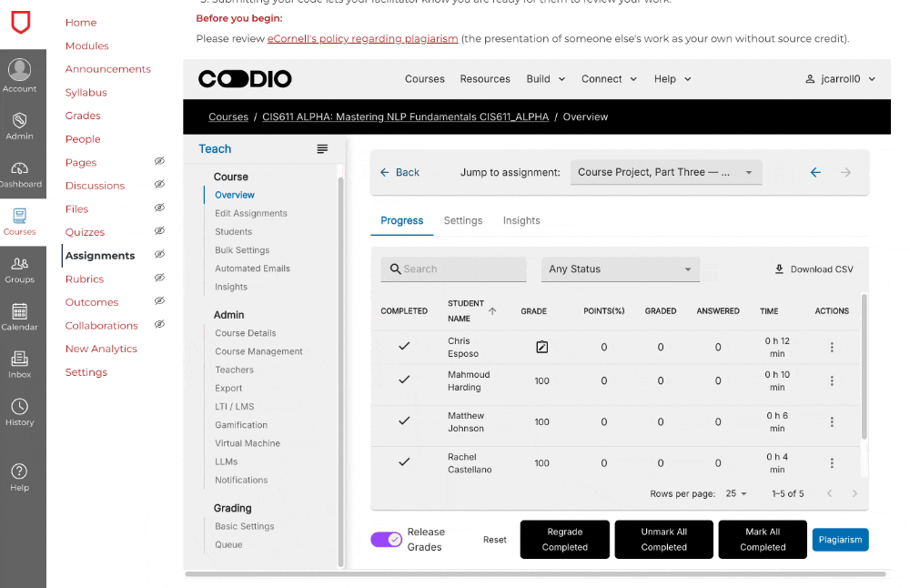Go to next table page chevron
The image size is (910, 588).
(854, 493)
